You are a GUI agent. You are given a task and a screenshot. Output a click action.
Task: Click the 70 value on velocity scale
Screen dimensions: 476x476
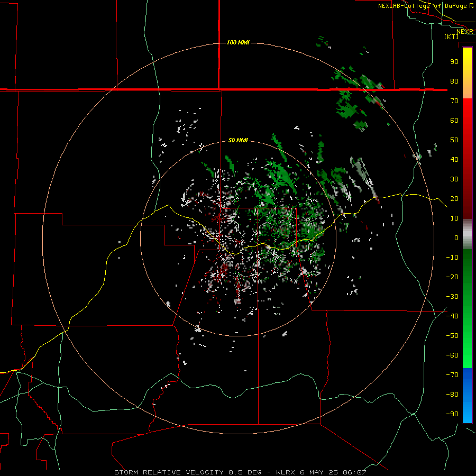pyautogui.click(x=454, y=101)
